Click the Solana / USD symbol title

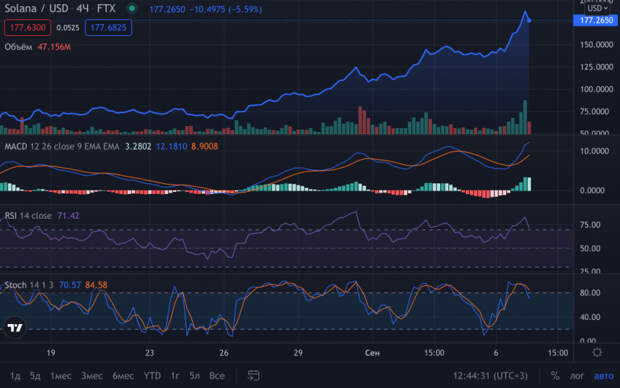click(36, 8)
